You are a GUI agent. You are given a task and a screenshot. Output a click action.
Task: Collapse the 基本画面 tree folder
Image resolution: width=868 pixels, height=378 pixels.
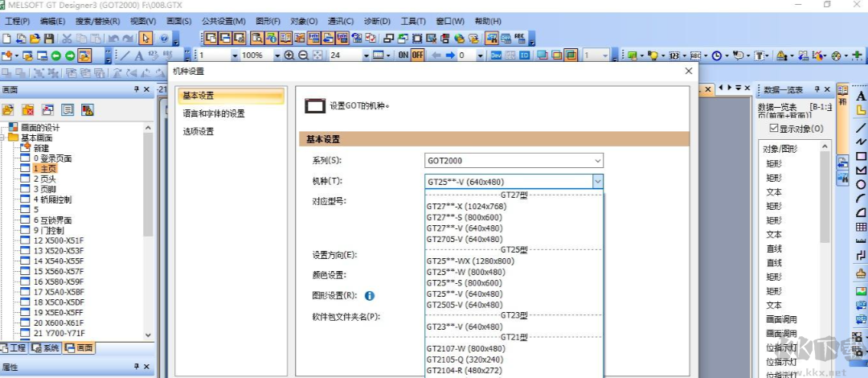pos(3,138)
